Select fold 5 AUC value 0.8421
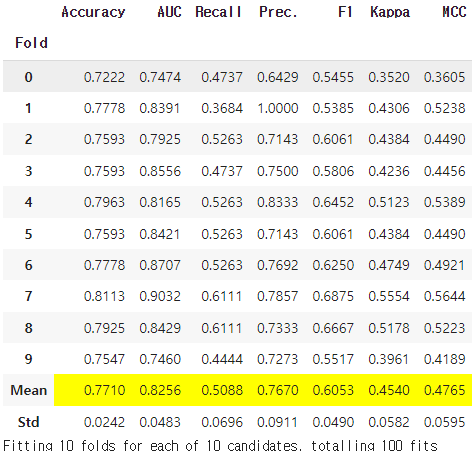Screen dimensions: 476x452 pyautogui.click(x=160, y=234)
